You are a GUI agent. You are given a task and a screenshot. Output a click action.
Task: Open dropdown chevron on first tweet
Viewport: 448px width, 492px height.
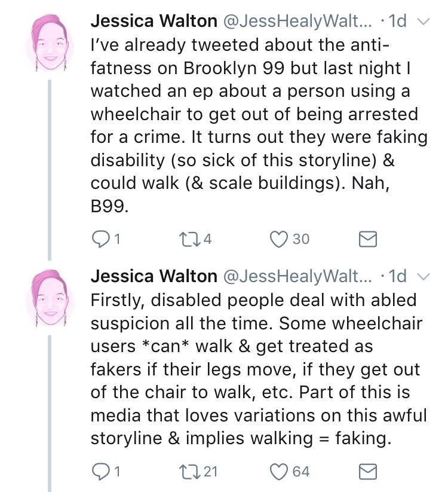(422, 23)
